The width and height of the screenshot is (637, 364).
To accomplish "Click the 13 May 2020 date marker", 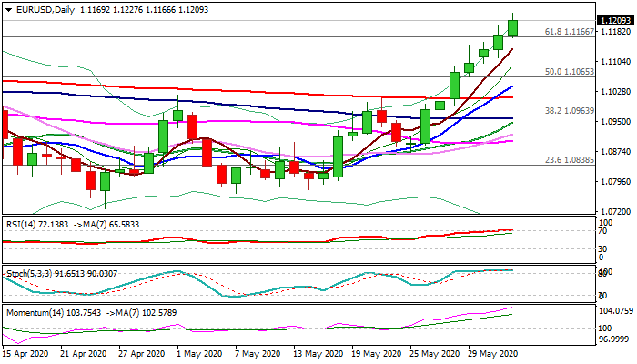I will tap(318, 354).
